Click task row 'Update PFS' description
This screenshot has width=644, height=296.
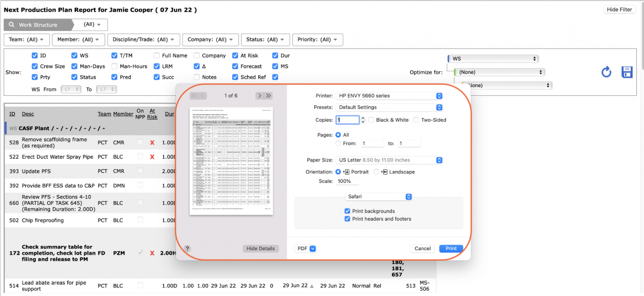tap(36, 171)
